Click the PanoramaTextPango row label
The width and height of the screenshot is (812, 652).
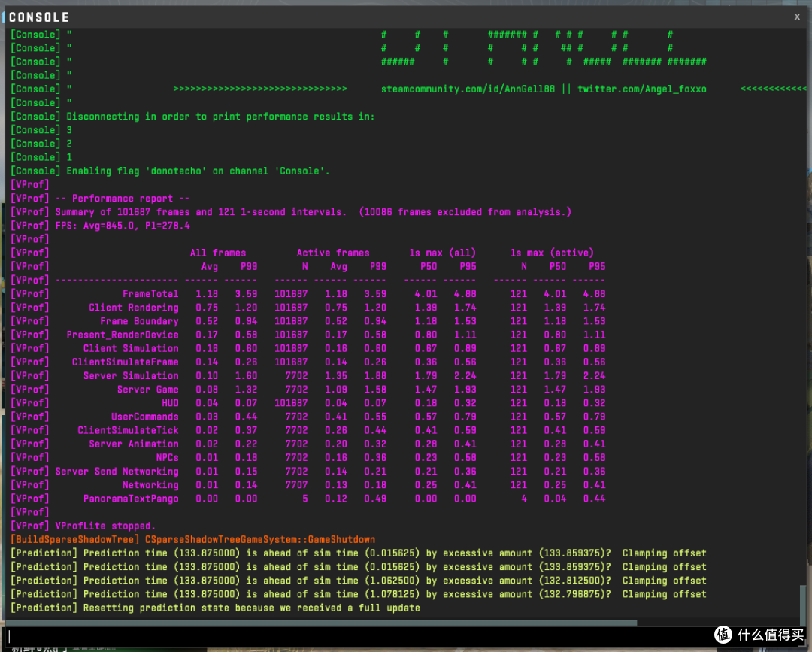(x=131, y=499)
